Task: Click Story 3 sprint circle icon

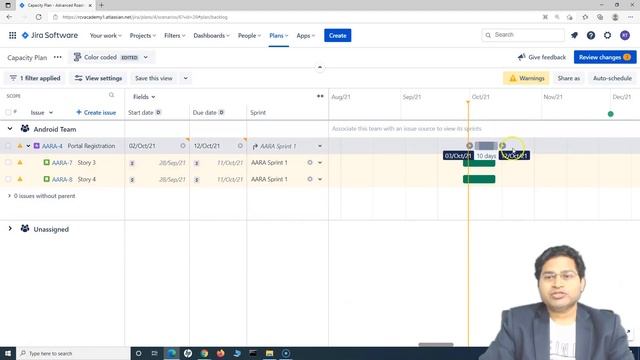Action: (310, 162)
